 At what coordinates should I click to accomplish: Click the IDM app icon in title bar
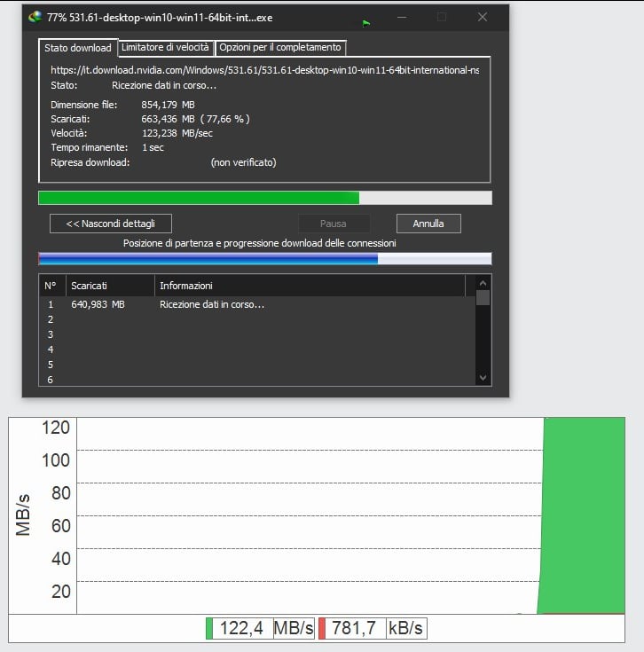click(x=35, y=17)
